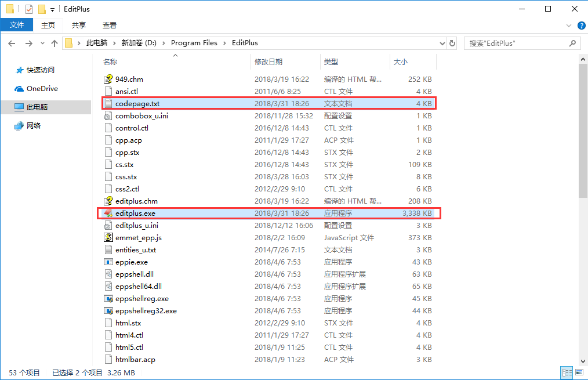588x380 pixels.
Task: Click the combobox_u.ini settings file icon
Action: click(x=108, y=116)
